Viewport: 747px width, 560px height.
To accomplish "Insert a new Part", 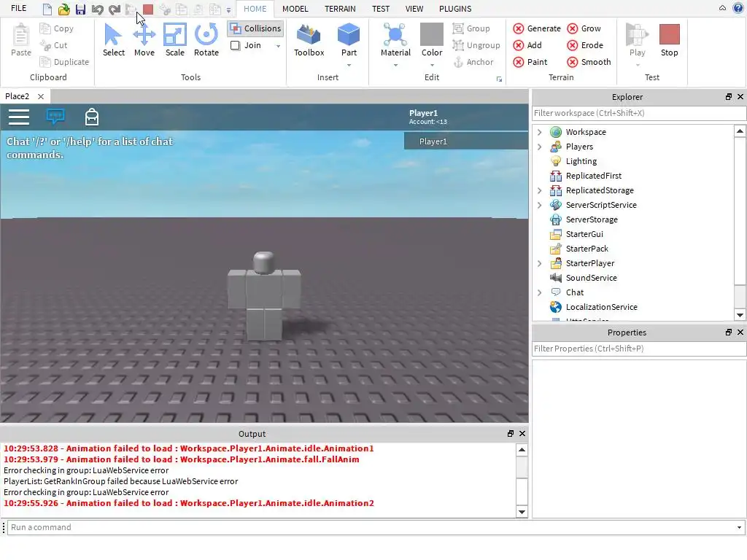I will 349,40.
